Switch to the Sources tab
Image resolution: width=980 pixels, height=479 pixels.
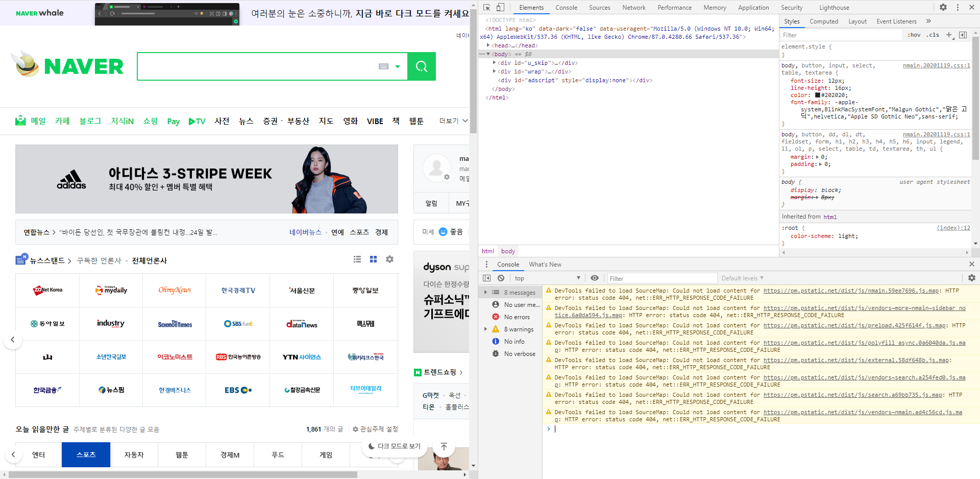[x=600, y=7]
